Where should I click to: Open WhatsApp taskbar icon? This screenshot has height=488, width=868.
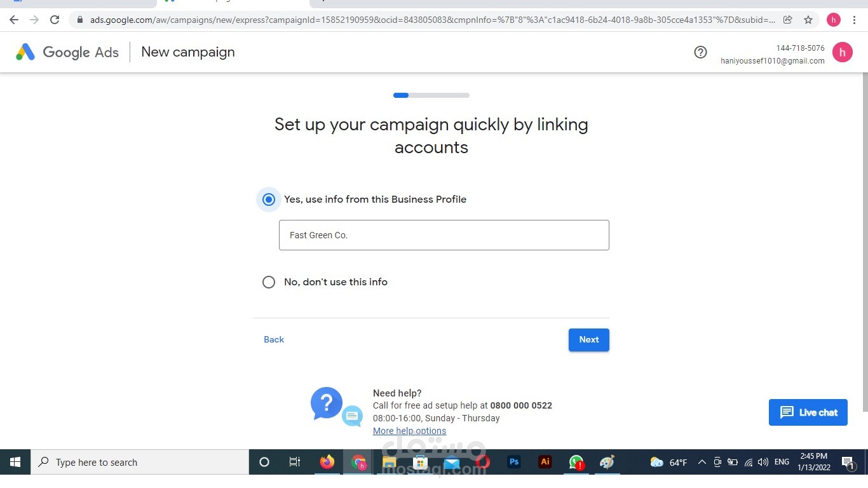coord(576,462)
